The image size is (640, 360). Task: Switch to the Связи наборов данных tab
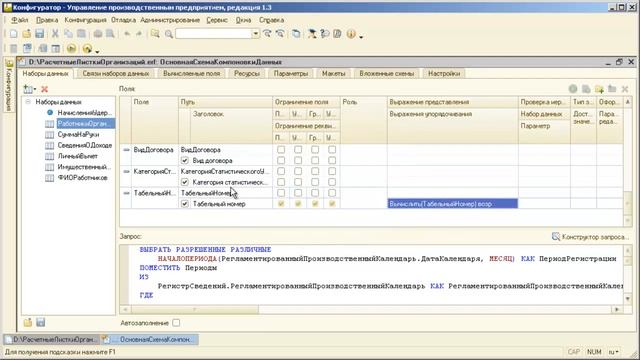tap(116, 73)
